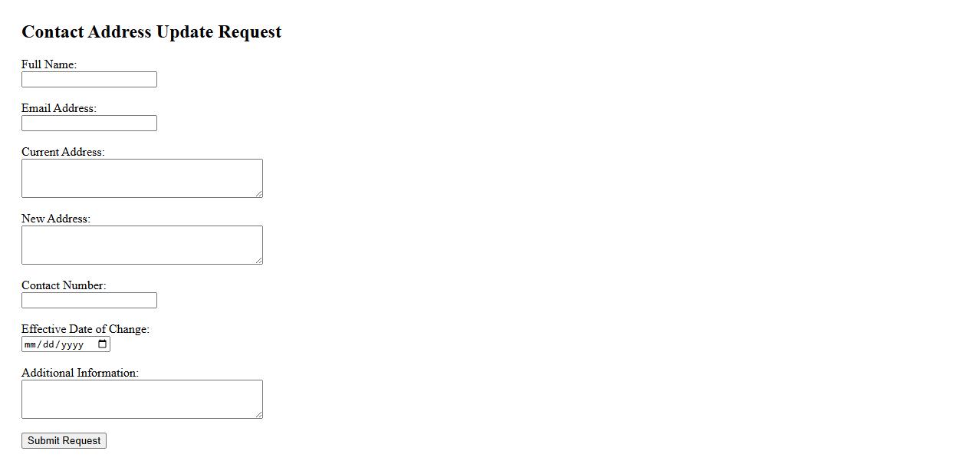This screenshot has width=980, height=461.
Task: Select the year (yyyy) segment of the date
Action: (72, 344)
